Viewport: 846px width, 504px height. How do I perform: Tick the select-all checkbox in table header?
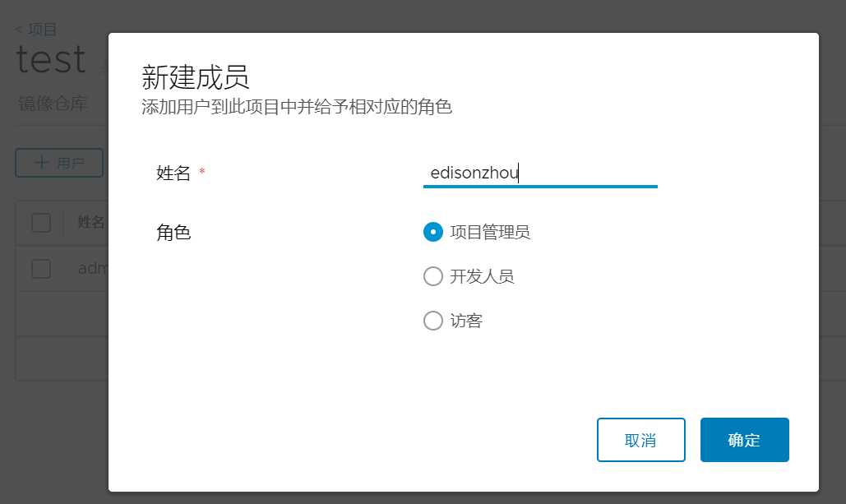(x=41, y=223)
